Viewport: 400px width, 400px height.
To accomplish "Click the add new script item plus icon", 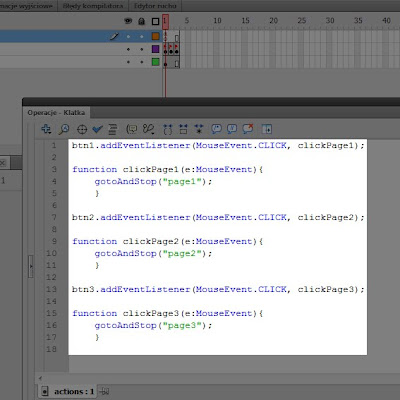I will point(46,129).
